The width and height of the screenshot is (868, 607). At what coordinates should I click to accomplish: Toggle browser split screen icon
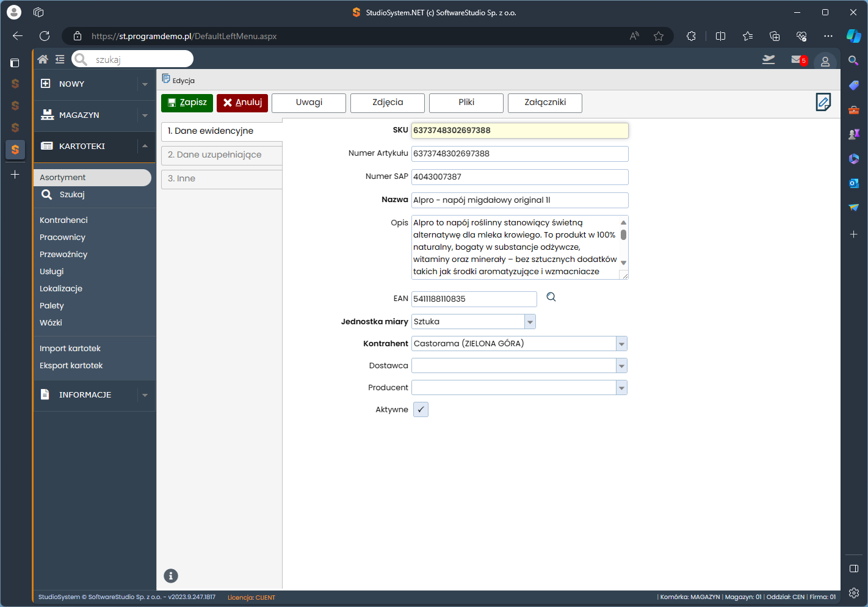pyautogui.click(x=720, y=36)
